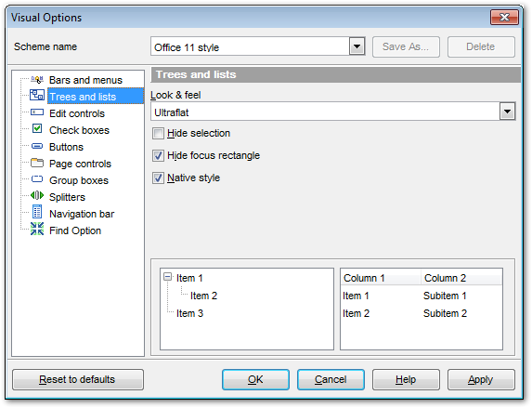Click the Find Option icon
The height and width of the screenshot is (408, 532).
point(37,229)
